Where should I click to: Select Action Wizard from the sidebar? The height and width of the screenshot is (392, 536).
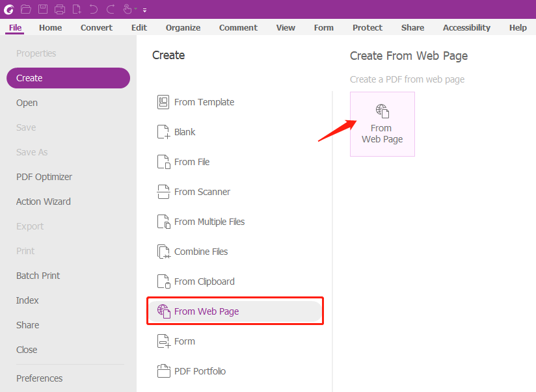point(44,202)
